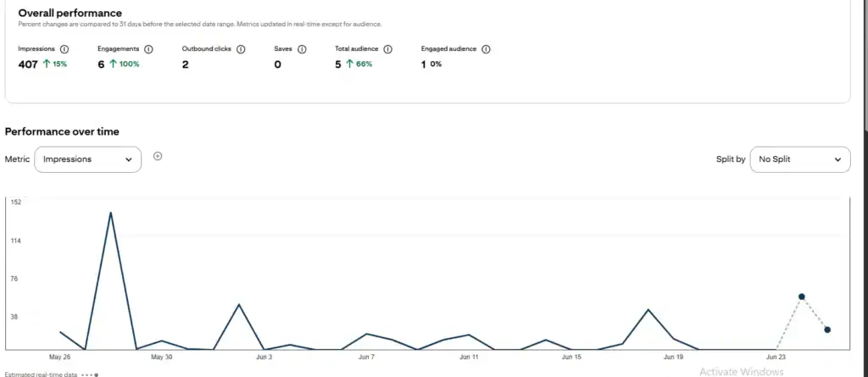The width and height of the screenshot is (868, 377).
Task: Click the Engagements 100% change
Action: coord(124,64)
